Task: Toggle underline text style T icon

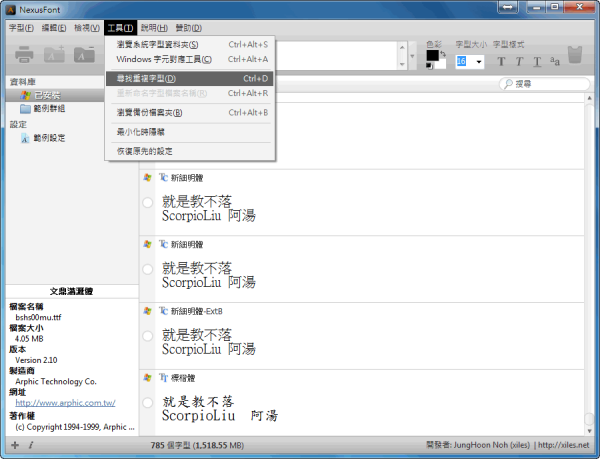Action: 537,62
